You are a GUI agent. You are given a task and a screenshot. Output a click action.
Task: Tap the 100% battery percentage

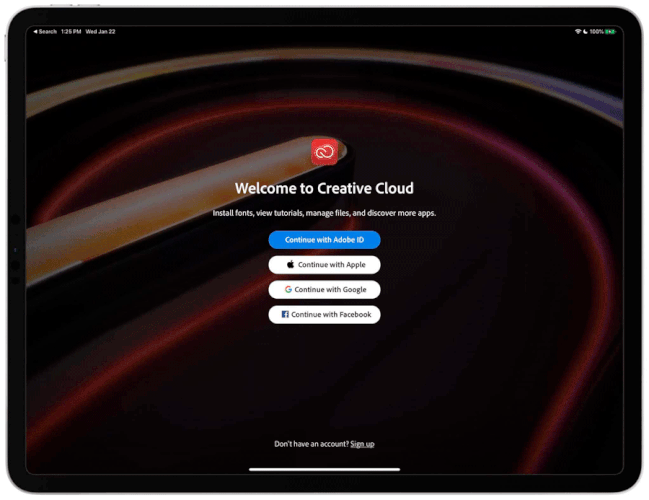pyautogui.click(x=596, y=31)
